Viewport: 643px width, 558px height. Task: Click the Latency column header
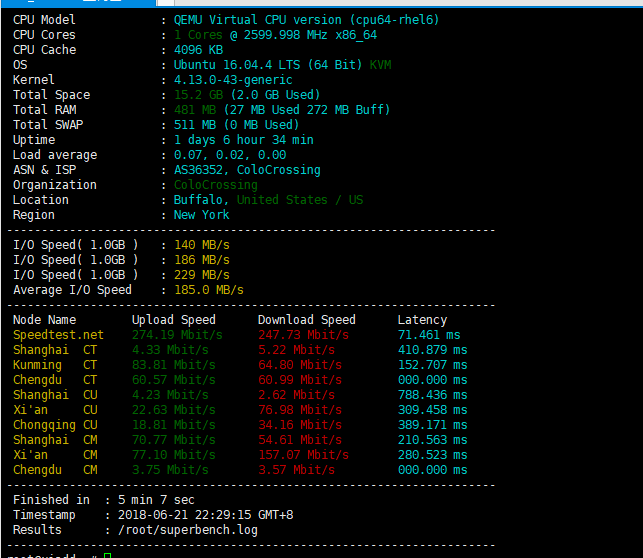(422, 320)
